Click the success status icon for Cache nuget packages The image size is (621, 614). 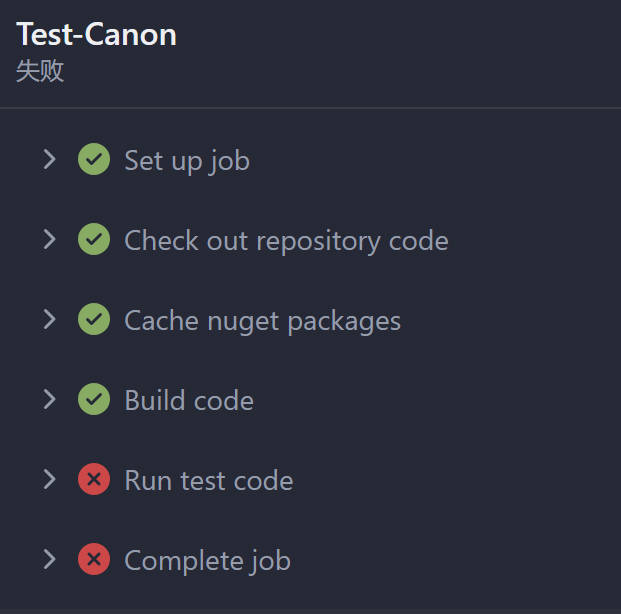click(94, 319)
